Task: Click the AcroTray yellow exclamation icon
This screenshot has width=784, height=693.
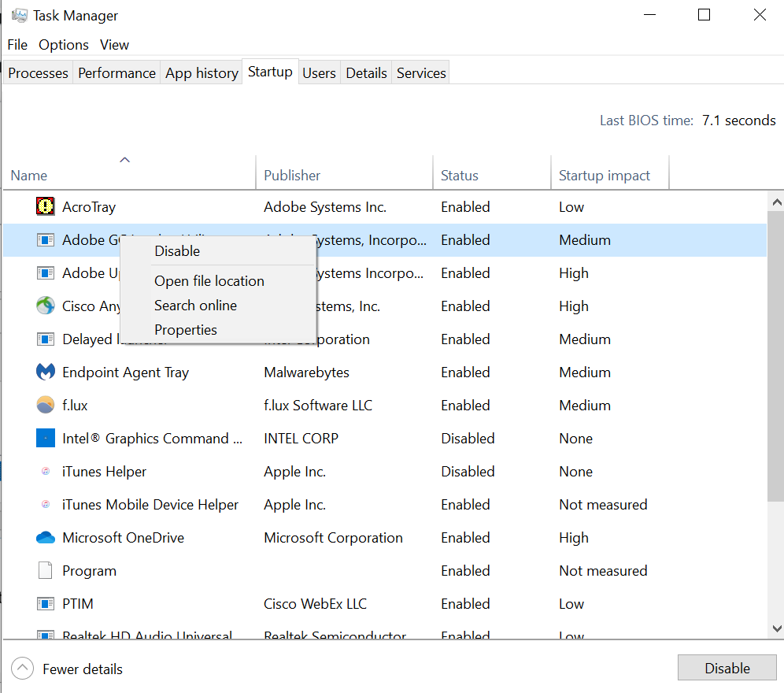Action: coord(46,207)
